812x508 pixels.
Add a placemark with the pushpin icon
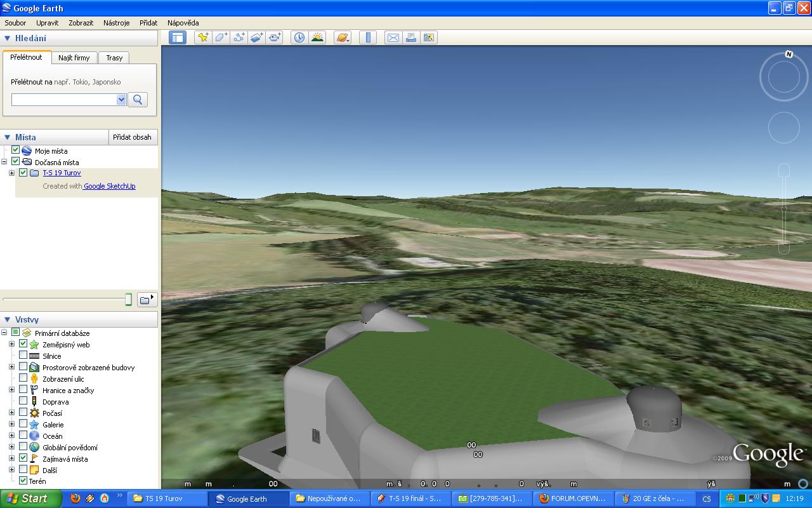coord(203,37)
